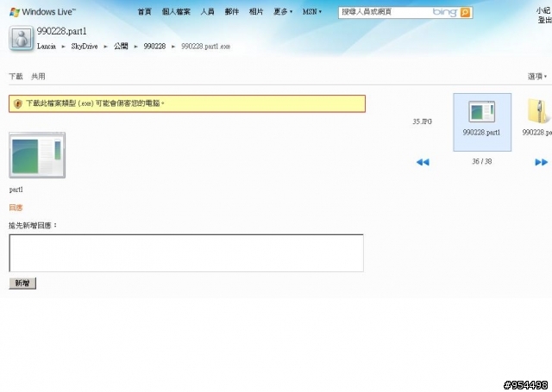The image size is (552, 392).
Task: Click the SkyDrive breadcrumb link
Action: (x=85, y=47)
